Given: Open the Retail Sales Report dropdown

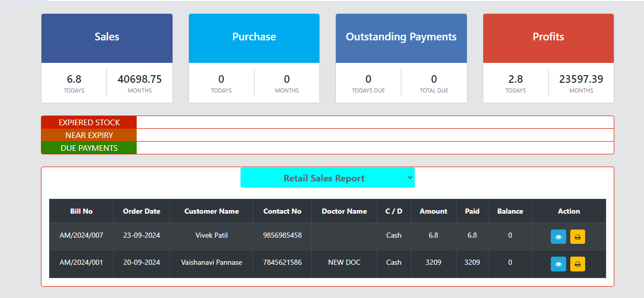Looking at the screenshot, I should [x=327, y=178].
